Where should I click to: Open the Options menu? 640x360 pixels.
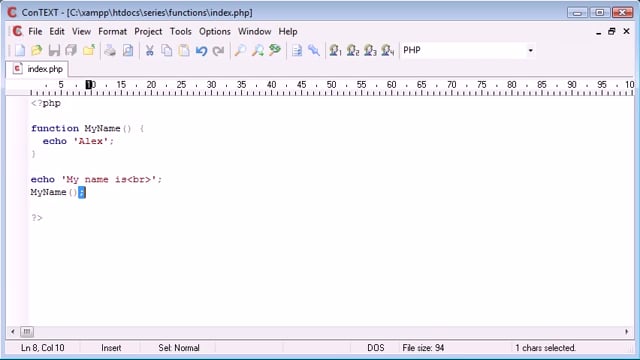215,31
